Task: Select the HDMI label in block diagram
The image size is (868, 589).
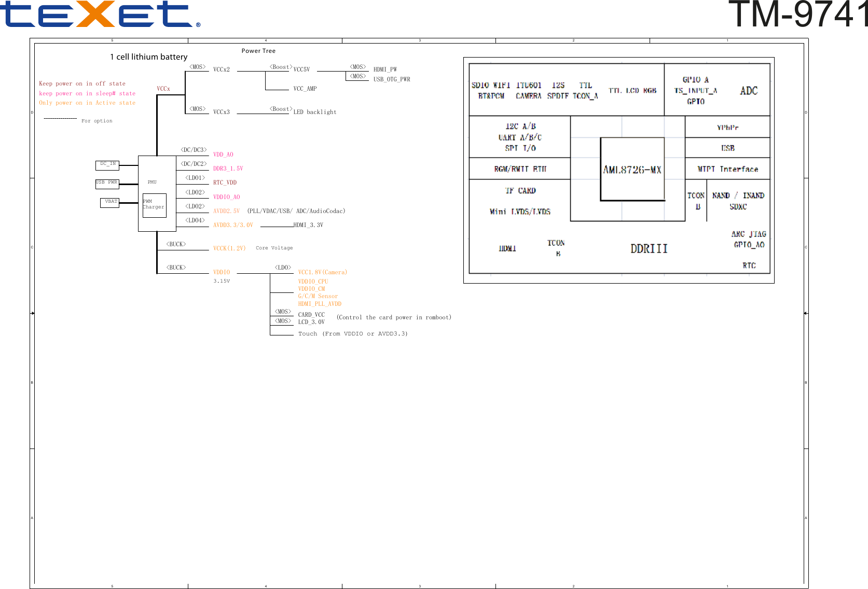Action: pos(507,249)
